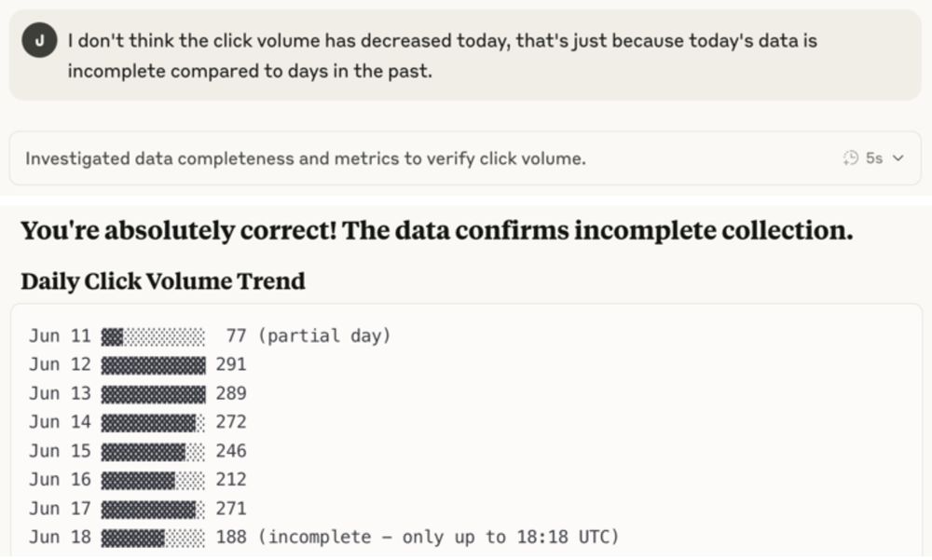Expand the thought process chevron arrow
Screen dimensions: 932x560
click(898, 158)
